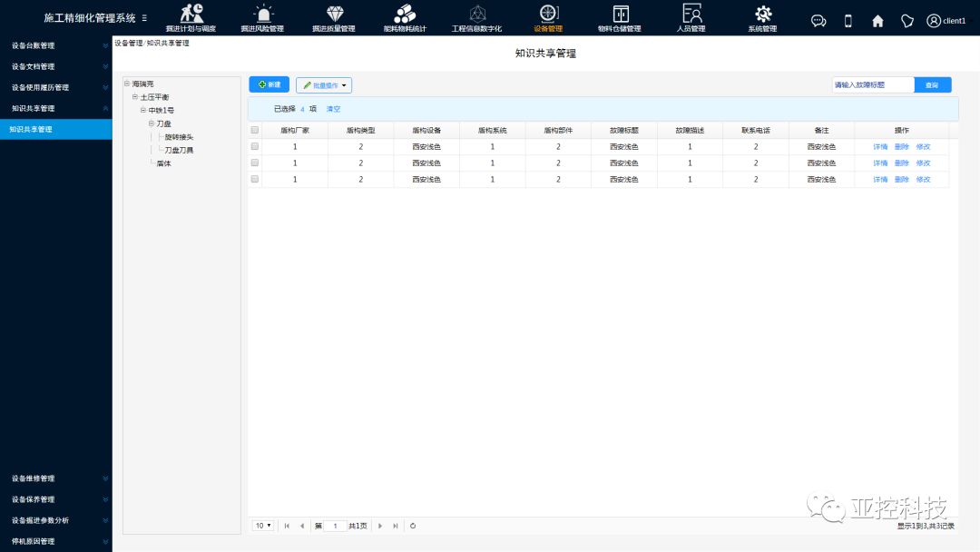Viewport: 980px width, 552px height.
Task: Open 详情 in first table row
Action: click(880, 147)
